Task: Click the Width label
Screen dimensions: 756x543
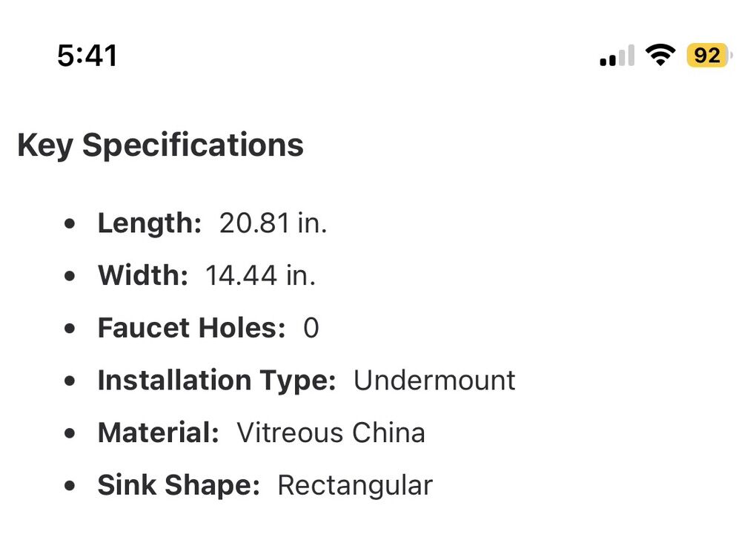Action: pyautogui.click(x=142, y=276)
